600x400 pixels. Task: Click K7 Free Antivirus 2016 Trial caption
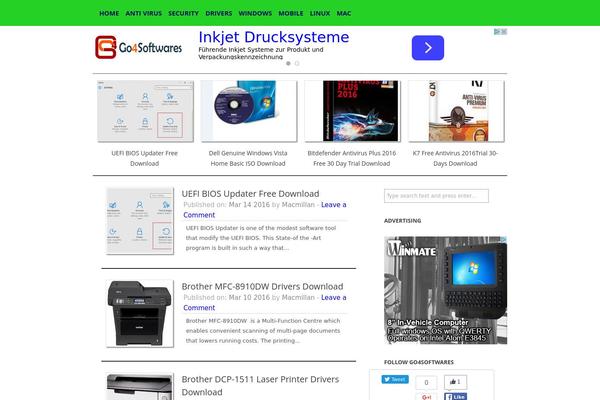tap(455, 158)
